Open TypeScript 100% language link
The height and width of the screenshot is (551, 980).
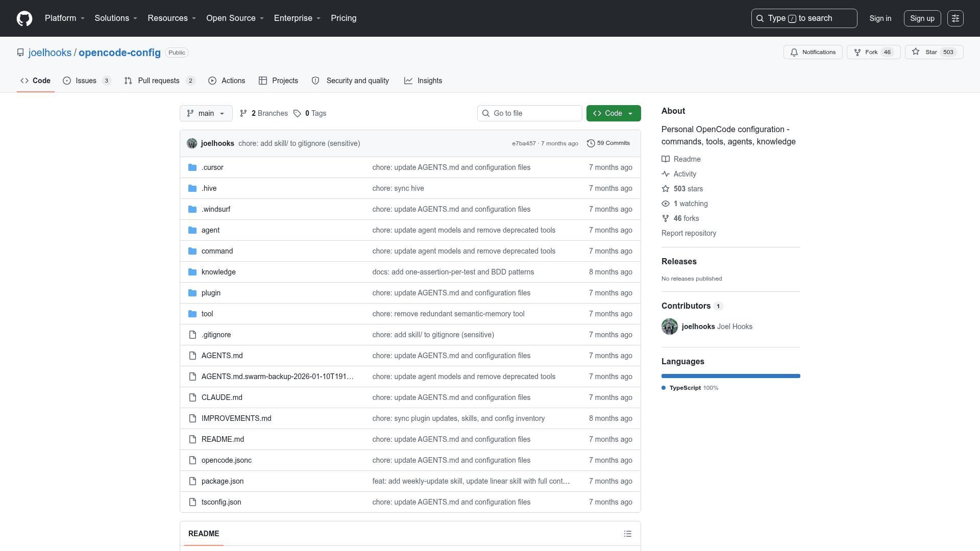(x=690, y=388)
